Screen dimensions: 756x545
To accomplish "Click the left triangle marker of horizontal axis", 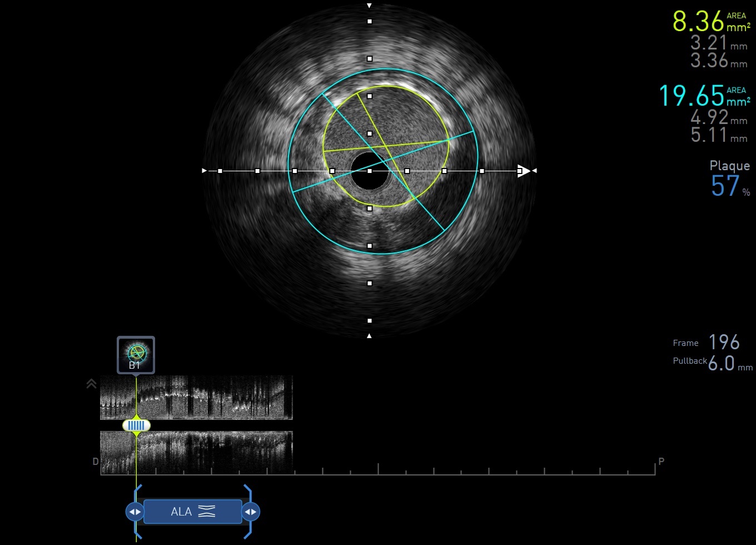I will [205, 171].
